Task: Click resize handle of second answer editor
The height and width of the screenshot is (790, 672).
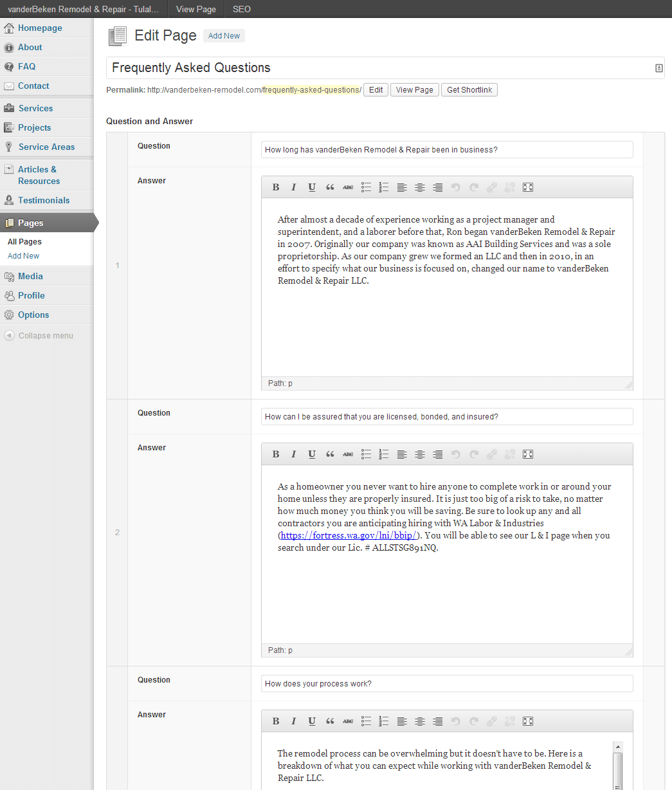Action: (x=628, y=652)
